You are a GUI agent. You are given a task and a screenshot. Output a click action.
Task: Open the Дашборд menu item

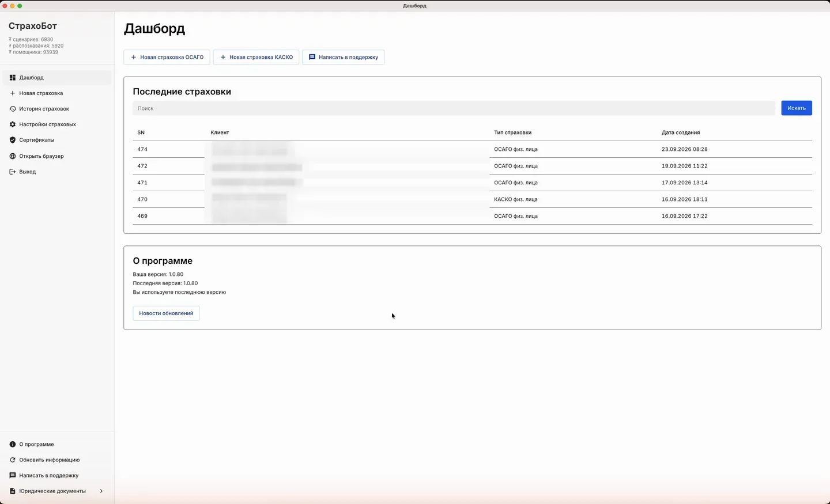[57, 78]
